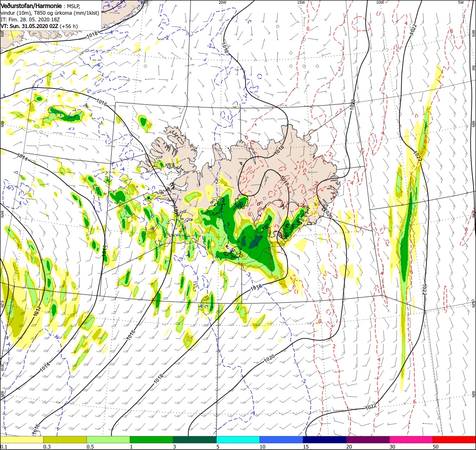Select the 'VT: Sun. 31.05.2020 02Z (+56 h)' line
476x450 pixels.
(39, 26)
